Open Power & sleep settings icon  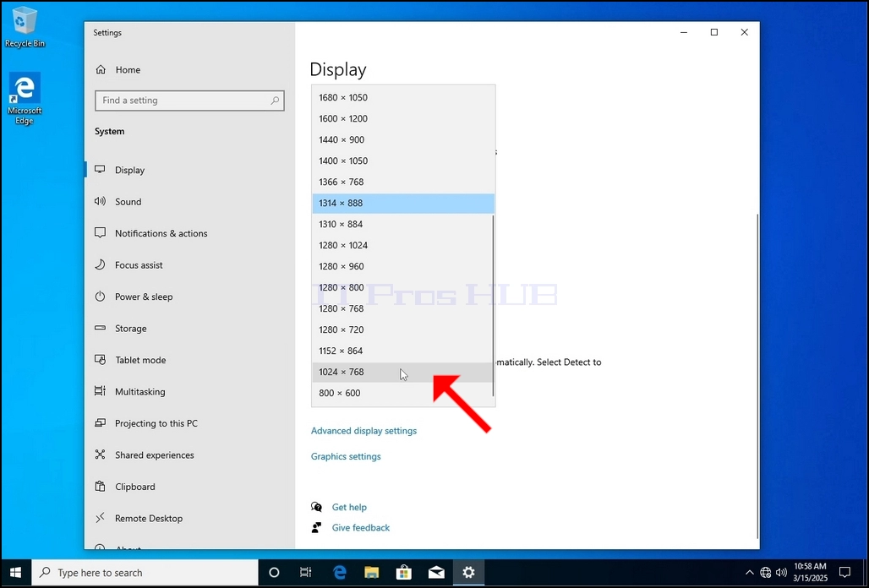point(100,297)
